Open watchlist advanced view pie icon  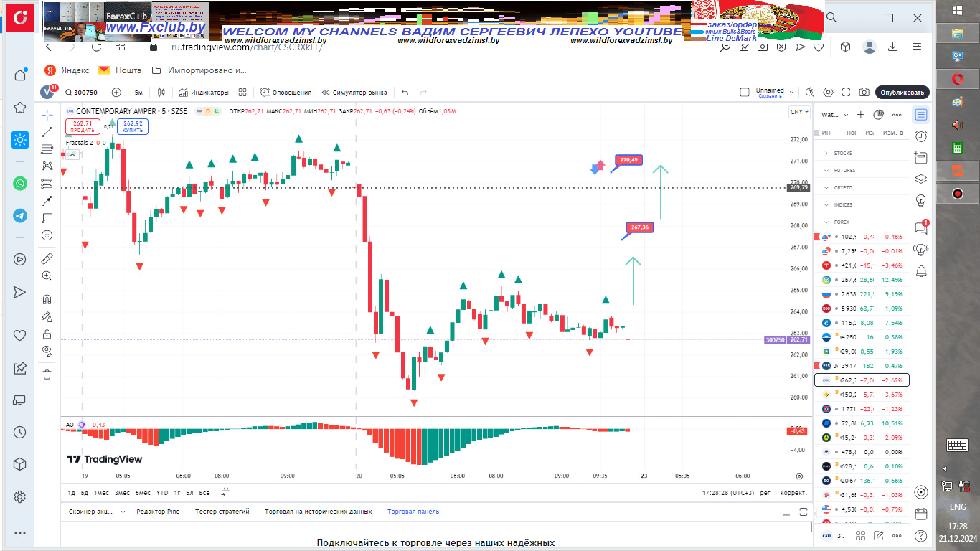coord(879,115)
